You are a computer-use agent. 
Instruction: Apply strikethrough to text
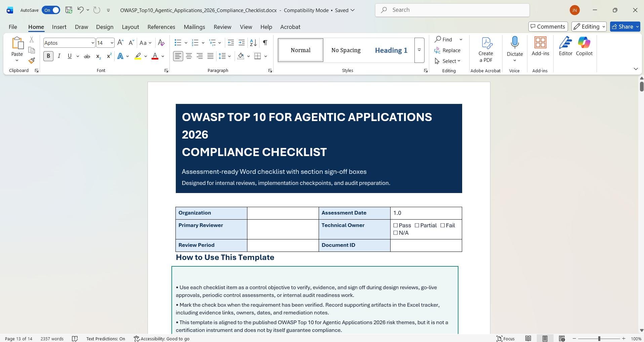pyautogui.click(x=87, y=56)
